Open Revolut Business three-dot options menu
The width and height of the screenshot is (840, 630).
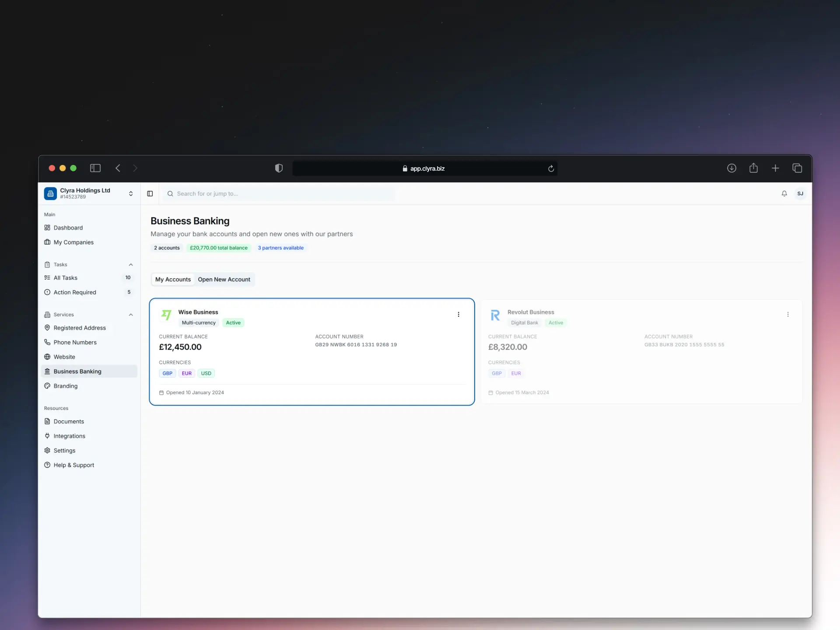(787, 315)
